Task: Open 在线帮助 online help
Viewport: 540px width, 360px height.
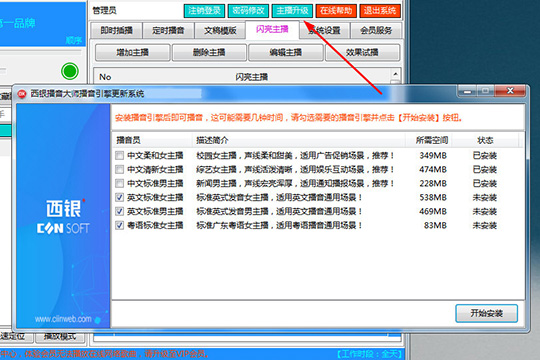Action: tap(336, 11)
